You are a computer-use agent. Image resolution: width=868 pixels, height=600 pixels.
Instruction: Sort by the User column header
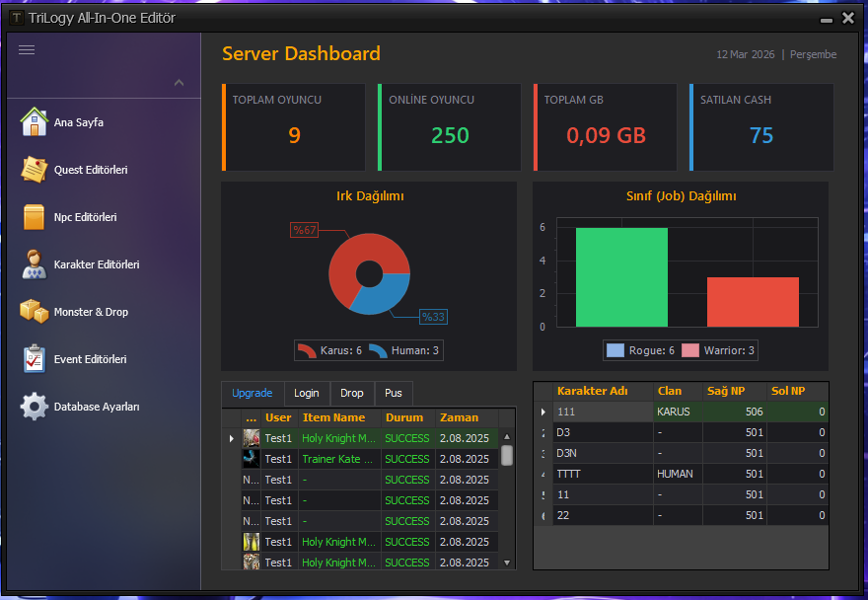(278, 417)
